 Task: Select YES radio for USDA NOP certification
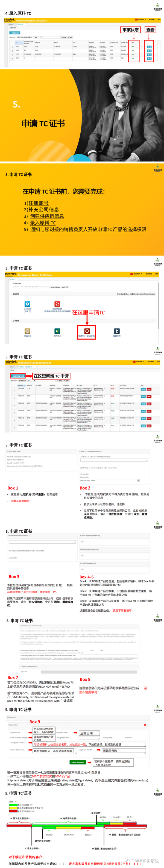click(x=90, y=650)
